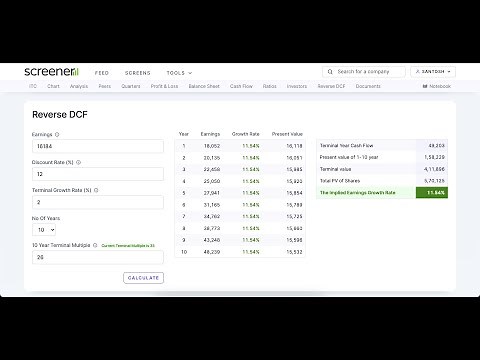
Task: Click the Year column header
Action: point(184,134)
